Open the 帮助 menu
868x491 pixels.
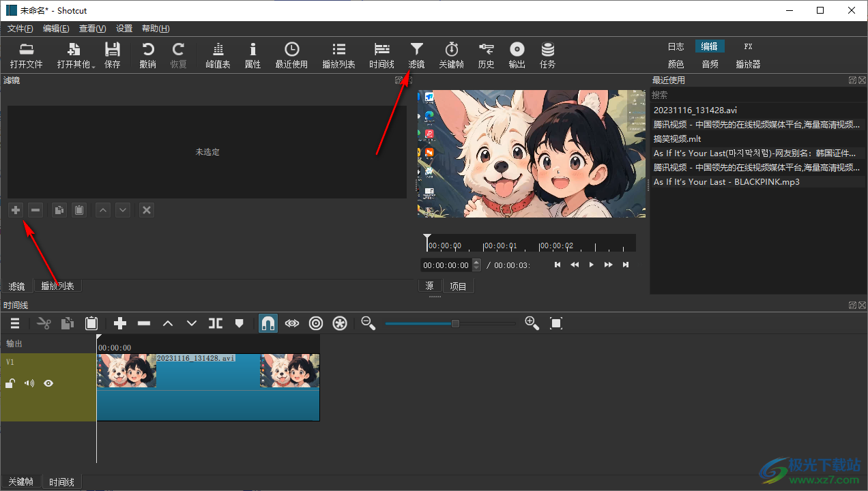coord(156,29)
